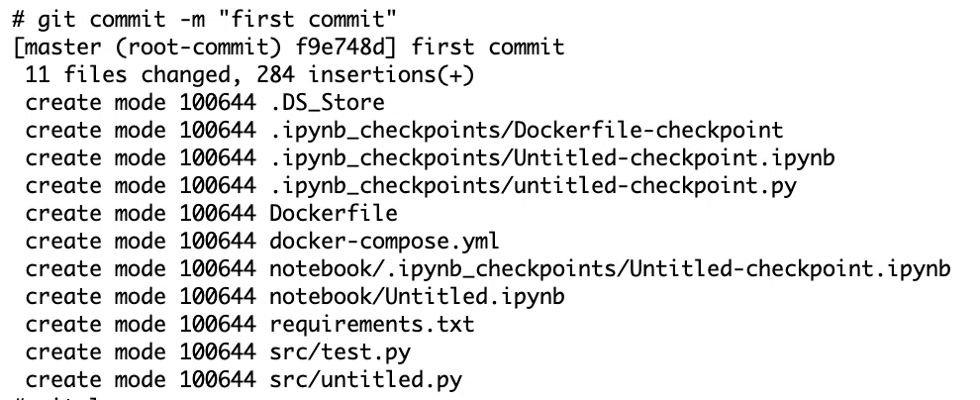Viewport: 980px width, 400px height.
Task: Click the notebook/Untitled.ipynb file name
Action: pyautogui.click(x=417, y=296)
